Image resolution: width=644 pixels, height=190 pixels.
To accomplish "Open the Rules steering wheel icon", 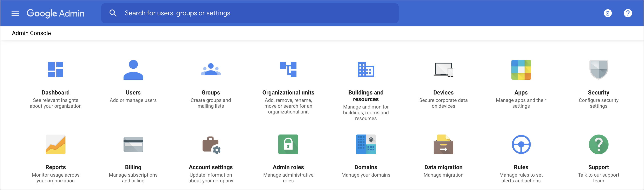I will (521, 144).
